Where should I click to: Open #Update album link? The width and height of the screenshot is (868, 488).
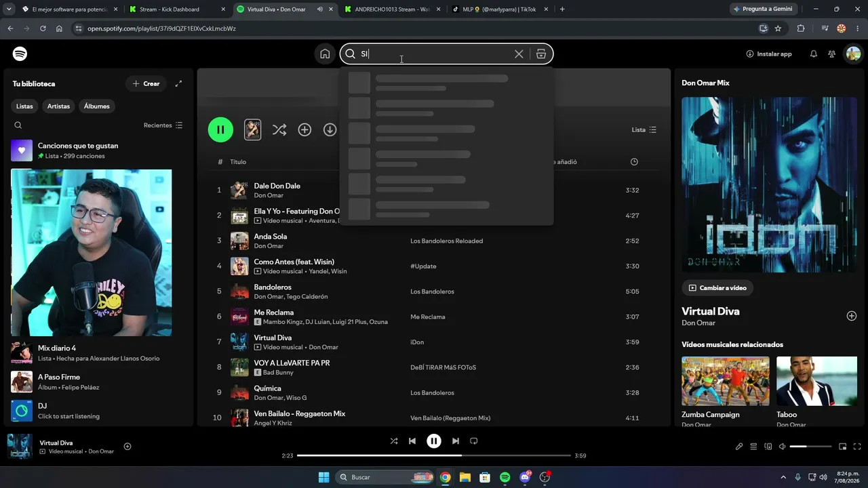click(x=423, y=266)
